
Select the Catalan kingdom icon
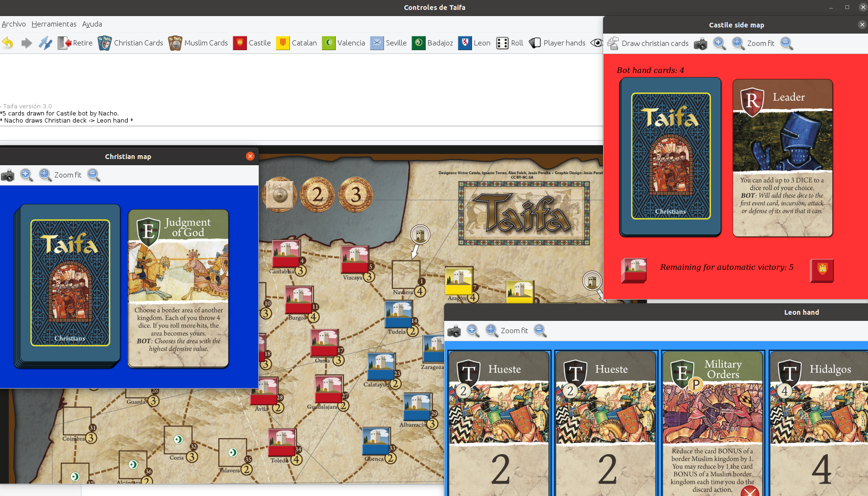pyautogui.click(x=297, y=43)
